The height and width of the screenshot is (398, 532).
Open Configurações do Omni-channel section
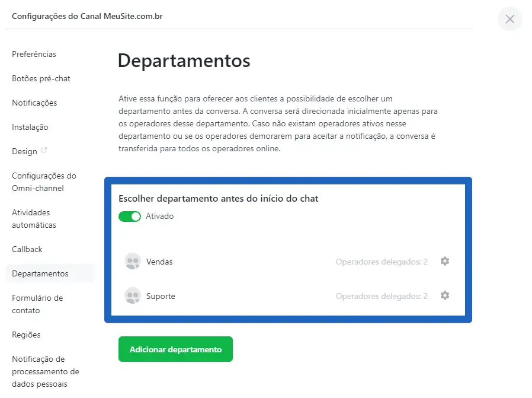(x=44, y=182)
